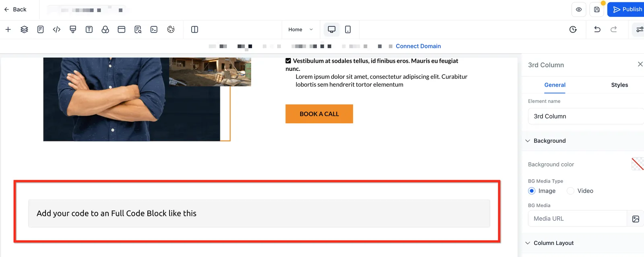Screen dimensions: 644x257
Task: Open version history clock icon
Action: click(x=573, y=29)
